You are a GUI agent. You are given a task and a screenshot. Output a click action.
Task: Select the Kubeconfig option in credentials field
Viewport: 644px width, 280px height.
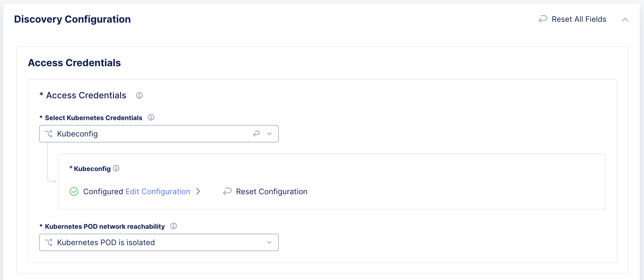(77, 134)
